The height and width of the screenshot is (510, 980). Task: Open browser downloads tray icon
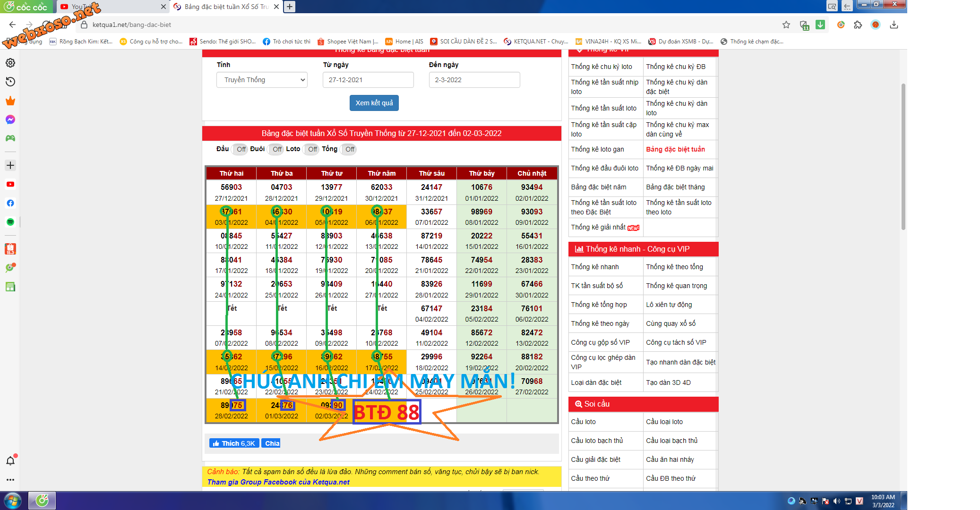(894, 25)
